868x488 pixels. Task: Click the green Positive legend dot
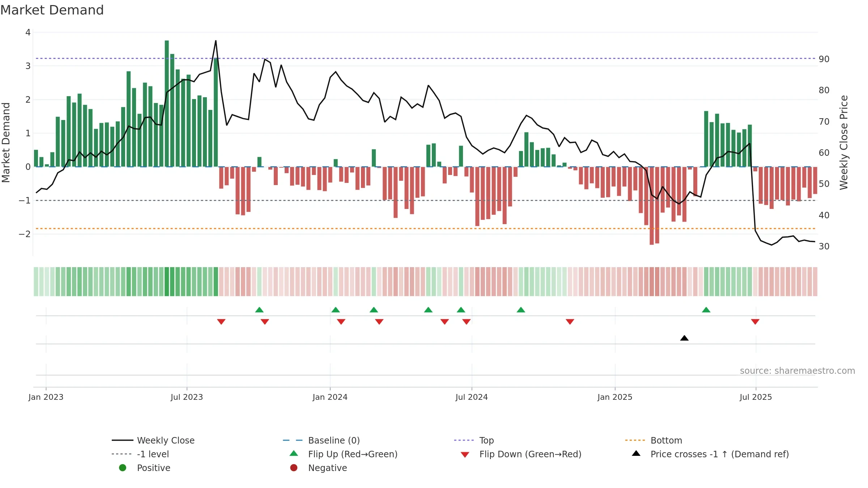[123, 468]
